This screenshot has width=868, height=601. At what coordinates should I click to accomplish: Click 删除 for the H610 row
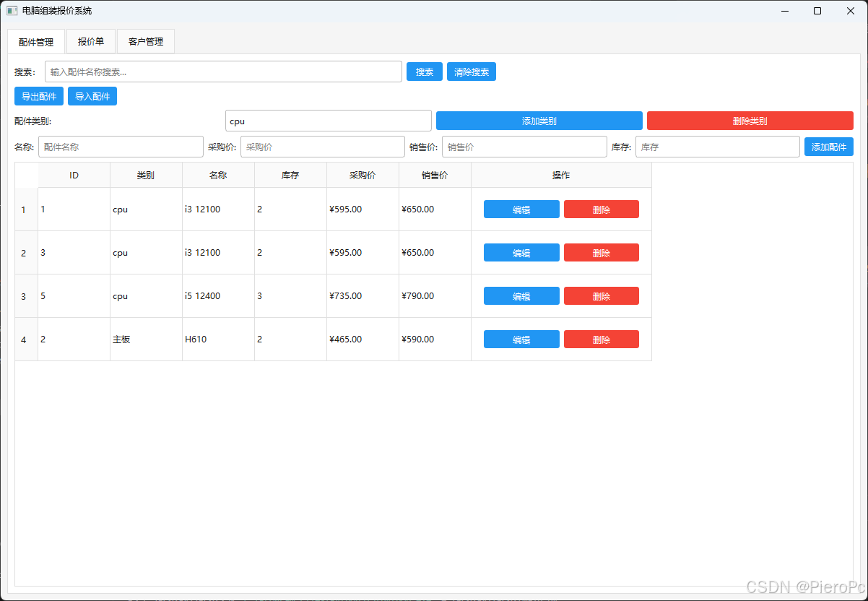pyautogui.click(x=602, y=340)
